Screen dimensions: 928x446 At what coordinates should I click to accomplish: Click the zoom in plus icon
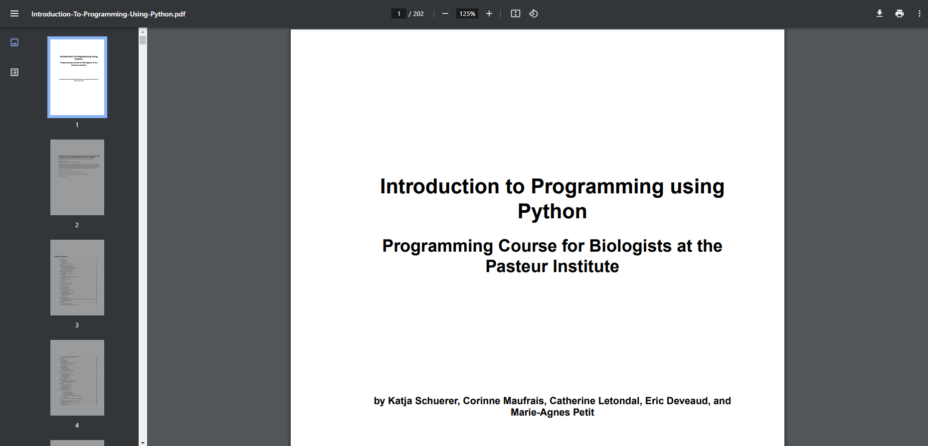(x=489, y=14)
